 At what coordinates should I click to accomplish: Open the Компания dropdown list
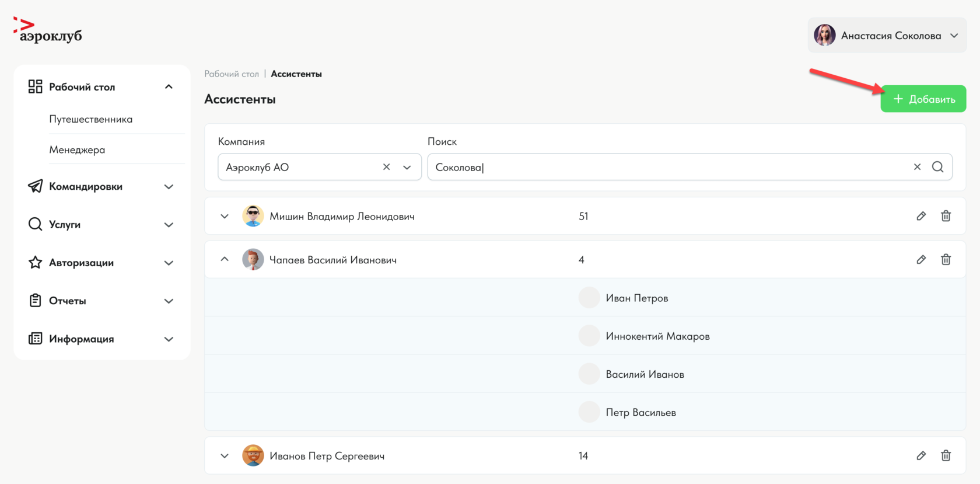pyautogui.click(x=407, y=168)
